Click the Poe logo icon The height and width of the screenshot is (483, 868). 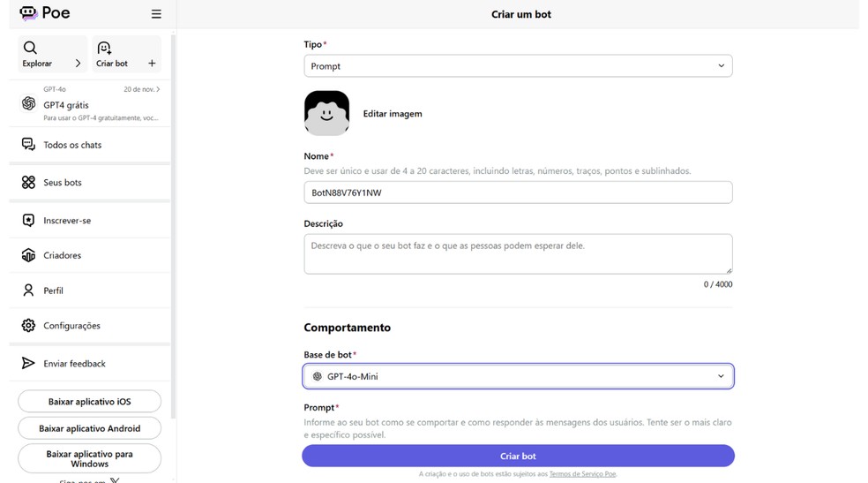click(28, 13)
